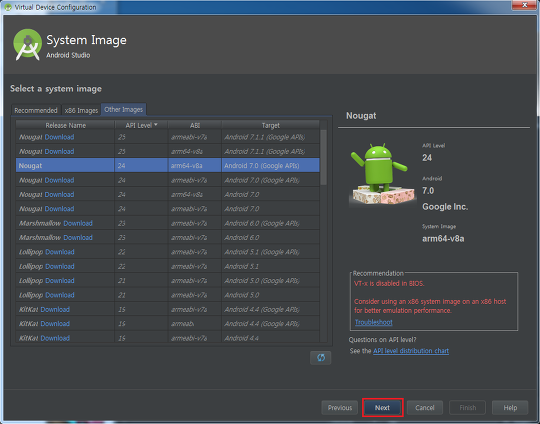Switch to the x86 Images tab
The width and height of the screenshot is (540, 424).
coord(81,110)
